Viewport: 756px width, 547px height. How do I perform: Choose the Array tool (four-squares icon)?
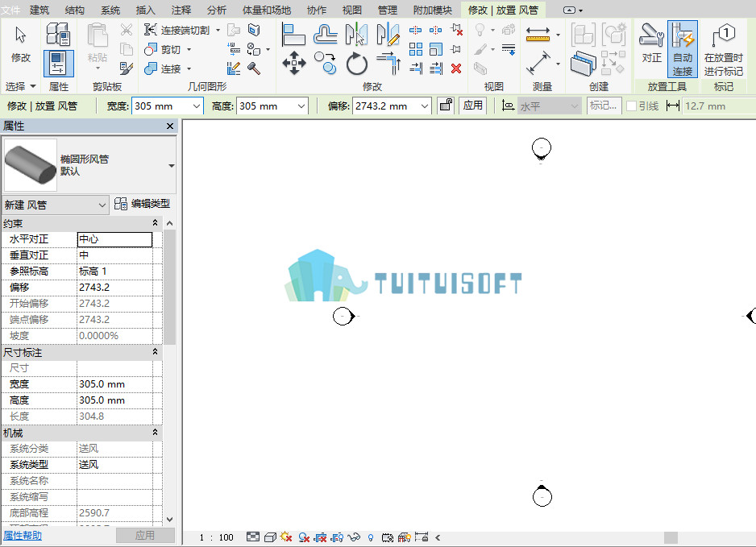416,49
